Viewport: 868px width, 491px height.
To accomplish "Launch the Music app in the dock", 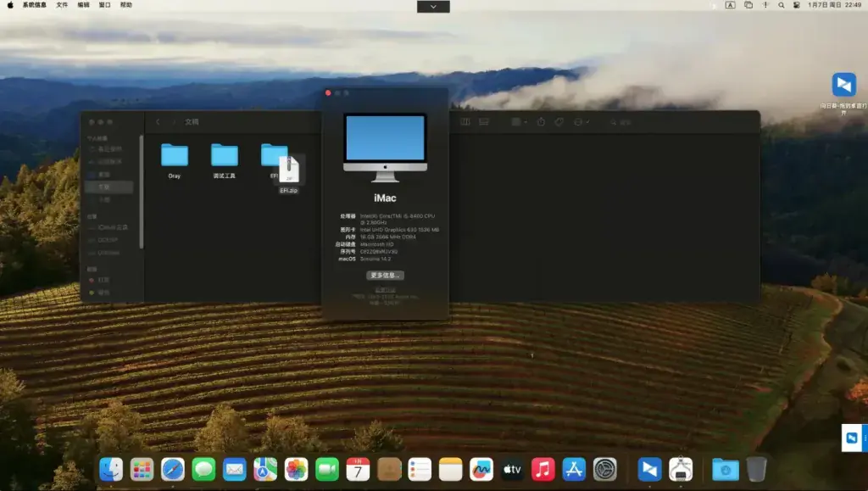I will (543, 470).
